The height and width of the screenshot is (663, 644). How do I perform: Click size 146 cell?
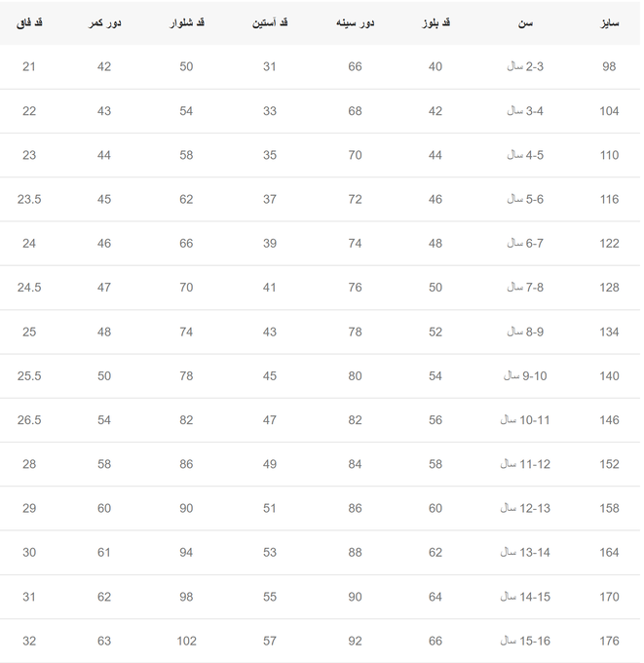[609, 420]
